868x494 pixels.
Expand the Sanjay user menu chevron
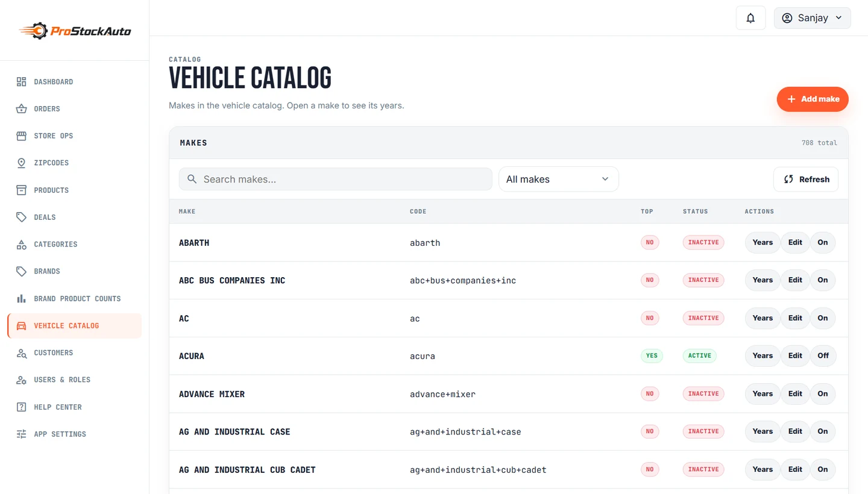(838, 18)
